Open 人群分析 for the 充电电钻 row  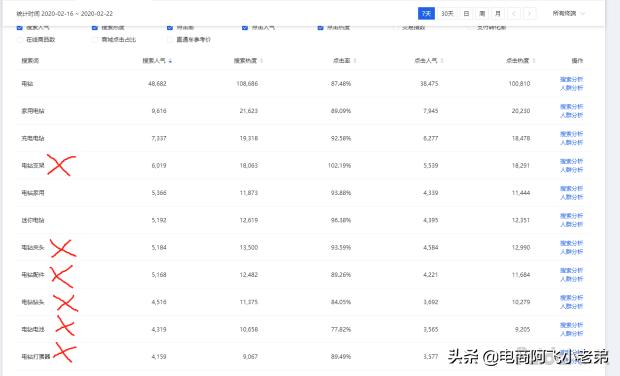(571, 143)
